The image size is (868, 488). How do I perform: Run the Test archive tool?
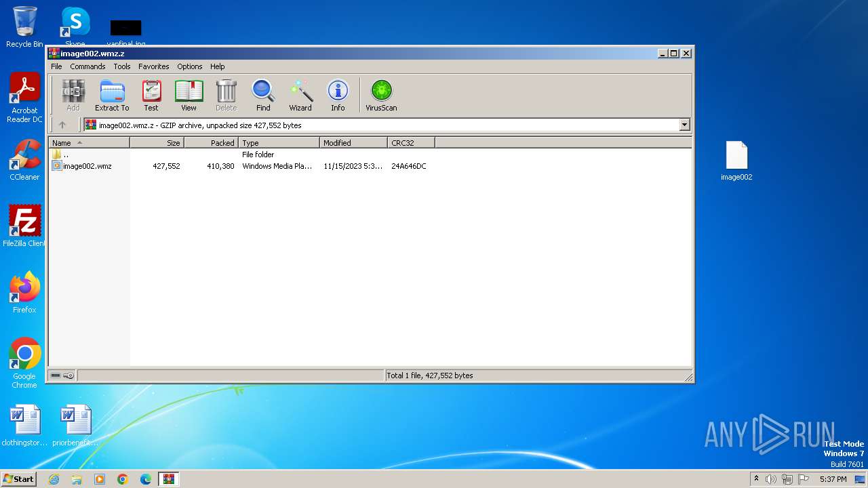(x=151, y=95)
